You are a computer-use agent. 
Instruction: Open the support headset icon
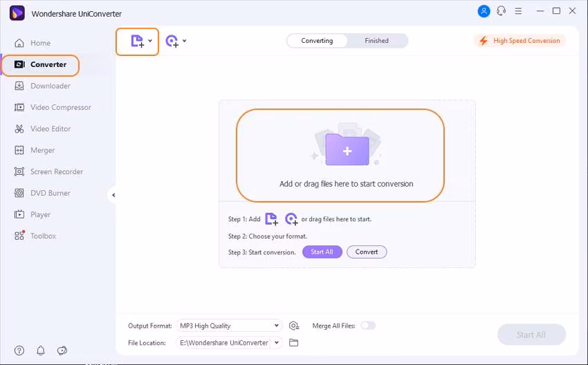click(x=501, y=11)
